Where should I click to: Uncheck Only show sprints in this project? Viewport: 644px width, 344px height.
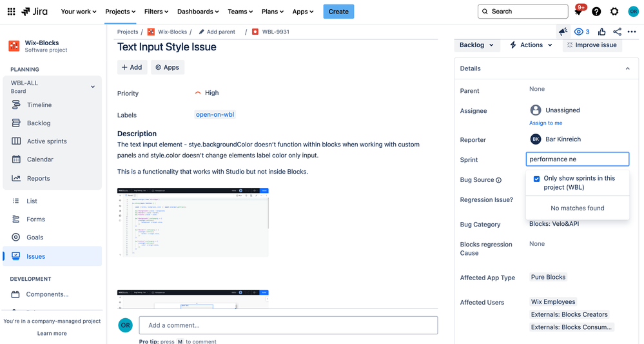click(x=536, y=179)
